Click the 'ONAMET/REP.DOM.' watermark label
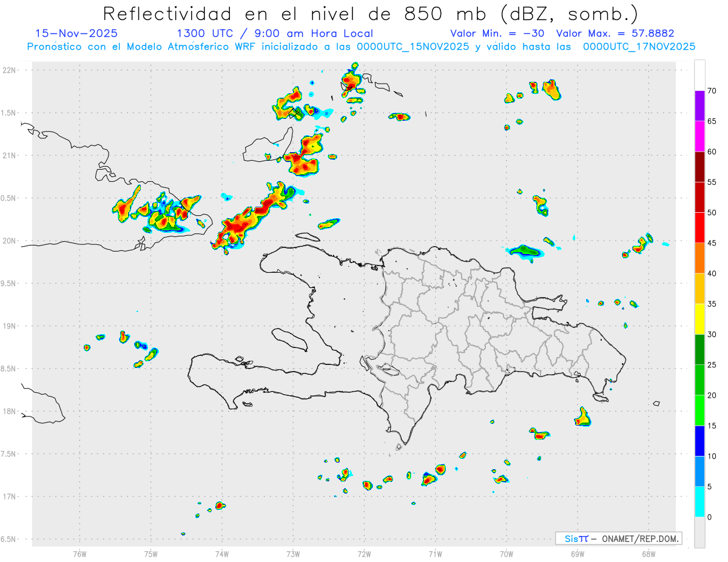 click(641, 538)
